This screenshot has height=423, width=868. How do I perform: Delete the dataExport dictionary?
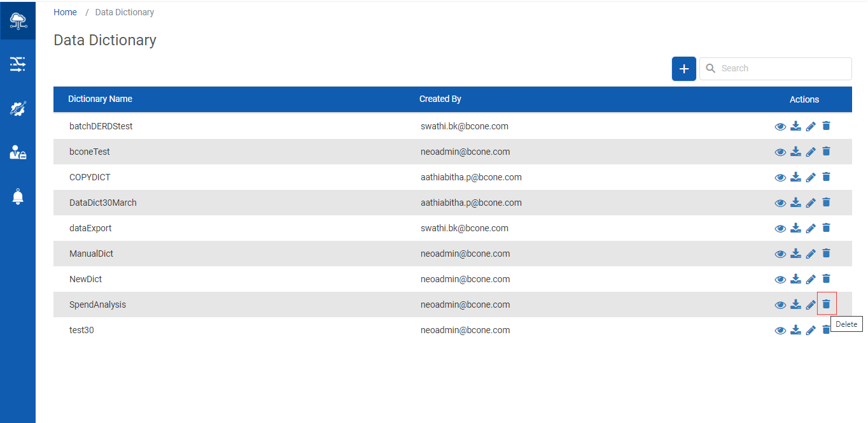(826, 228)
